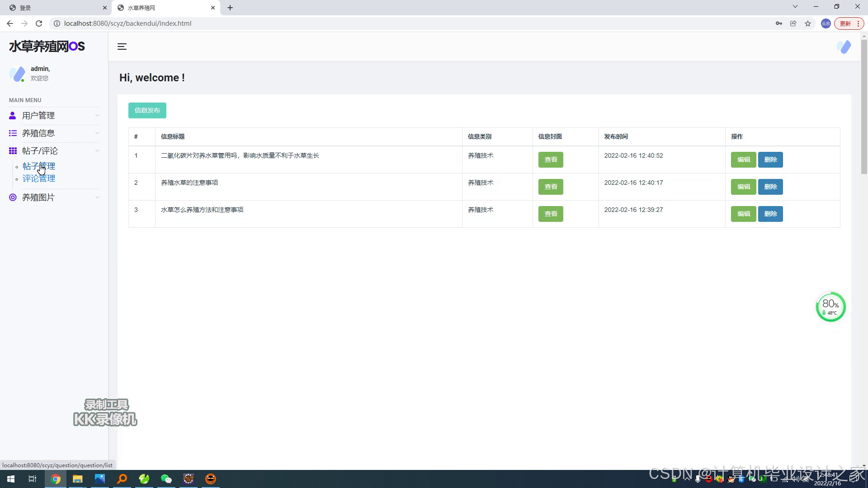
Task: Click the 帖子/评论 grid icon
Action: 13,151
